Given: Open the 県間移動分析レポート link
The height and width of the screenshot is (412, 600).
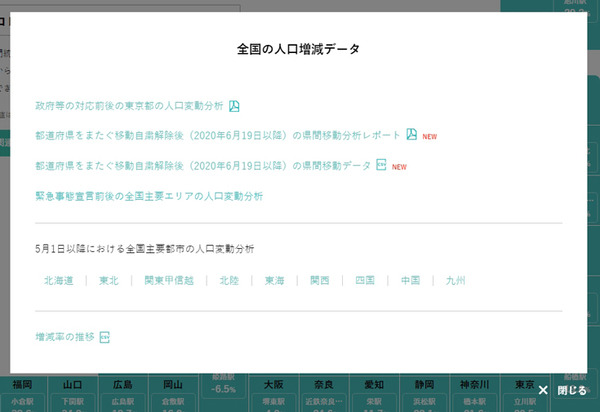Looking at the screenshot, I should point(217,136).
